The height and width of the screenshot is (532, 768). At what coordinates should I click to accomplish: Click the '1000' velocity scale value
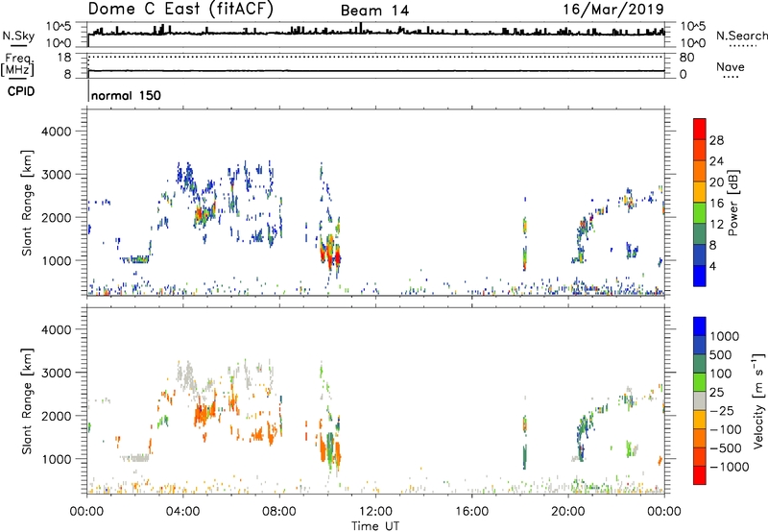(725, 336)
